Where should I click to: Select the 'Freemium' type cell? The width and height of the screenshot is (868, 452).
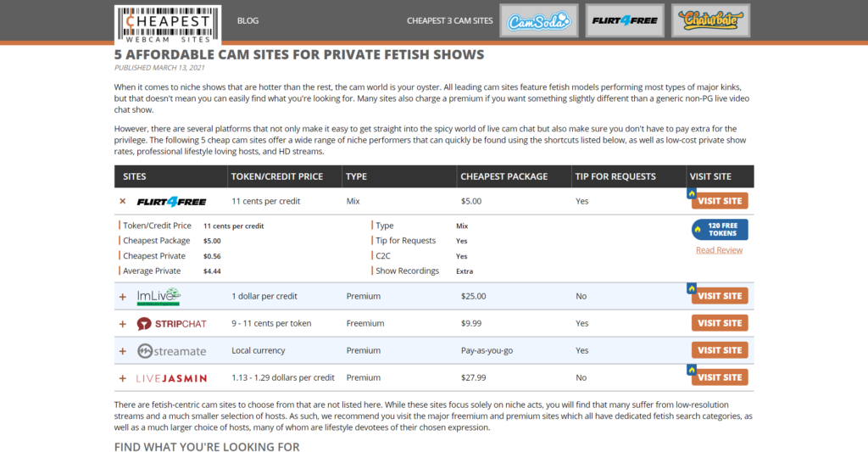[x=365, y=323]
